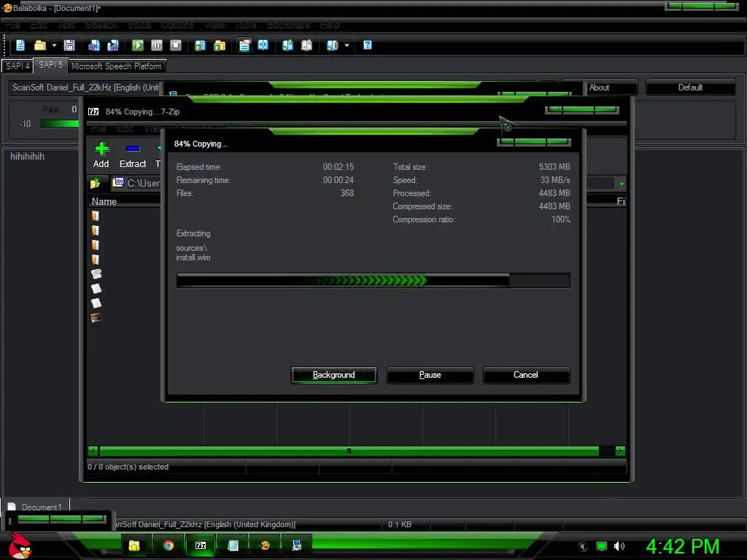The width and height of the screenshot is (747, 560).
Task: Open the File menu in Balabolka
Action: point(13,25)
